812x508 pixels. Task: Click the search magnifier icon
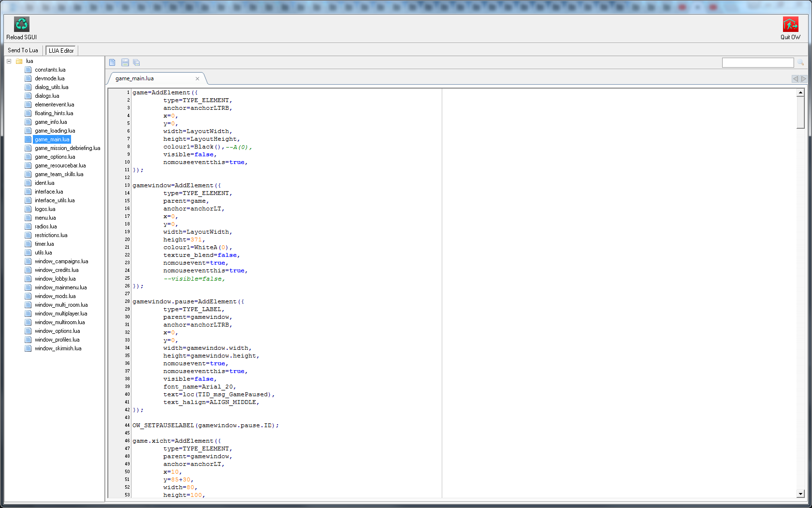[x=800, y=62]
